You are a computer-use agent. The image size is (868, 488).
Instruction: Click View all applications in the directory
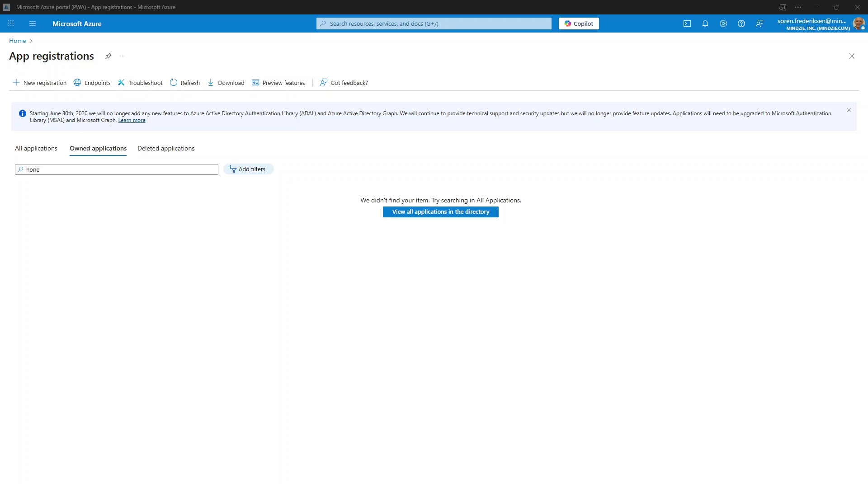point(440,212)
